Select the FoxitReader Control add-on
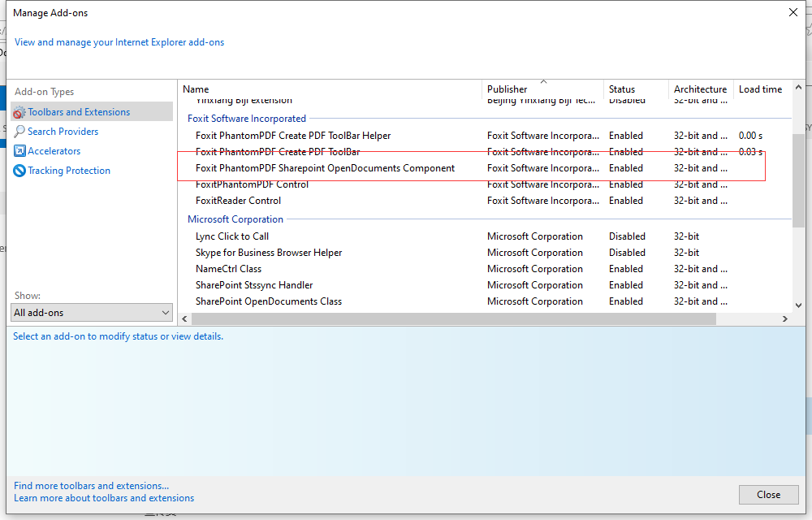Image resolution: width=812 pixels, height=520 pixels. (238, 201)
